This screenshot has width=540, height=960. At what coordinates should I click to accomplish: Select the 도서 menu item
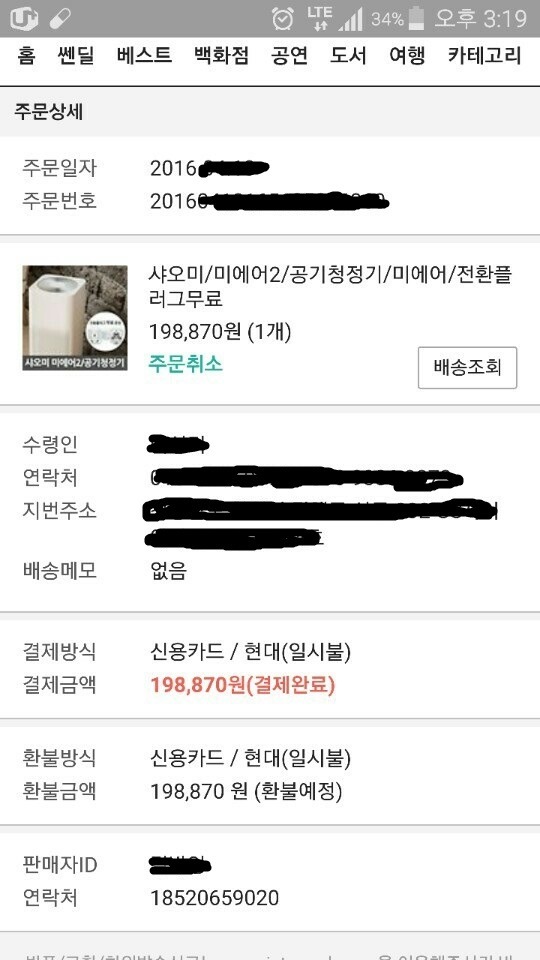(348, 56)
